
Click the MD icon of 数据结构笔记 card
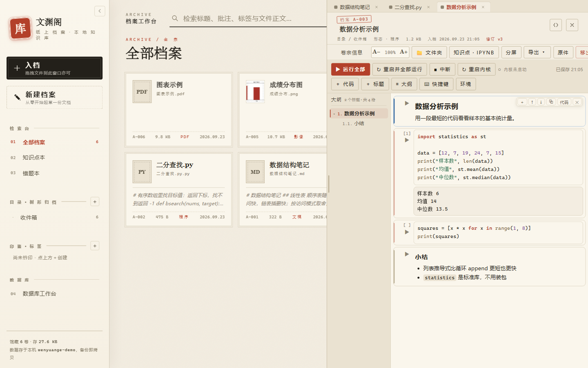click(255, 172)
